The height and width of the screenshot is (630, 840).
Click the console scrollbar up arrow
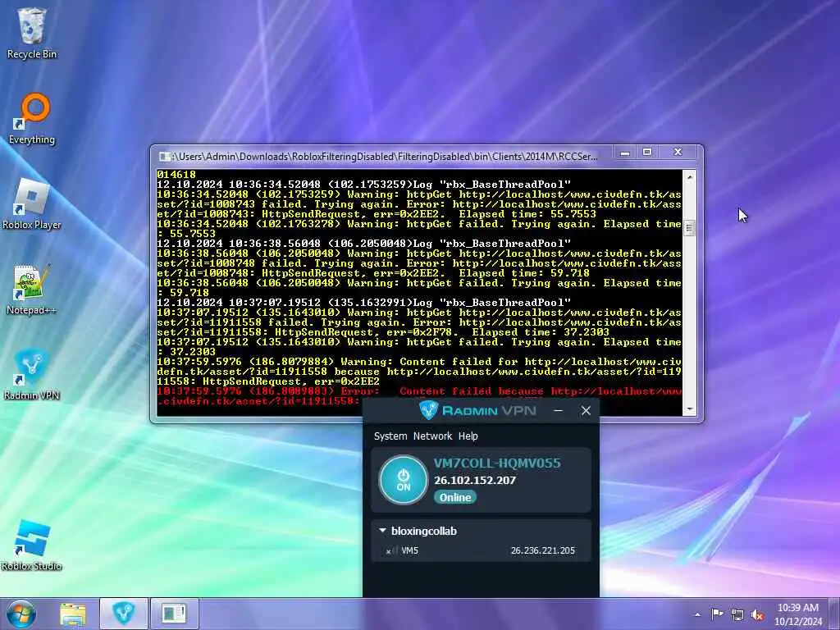point(689,177)
